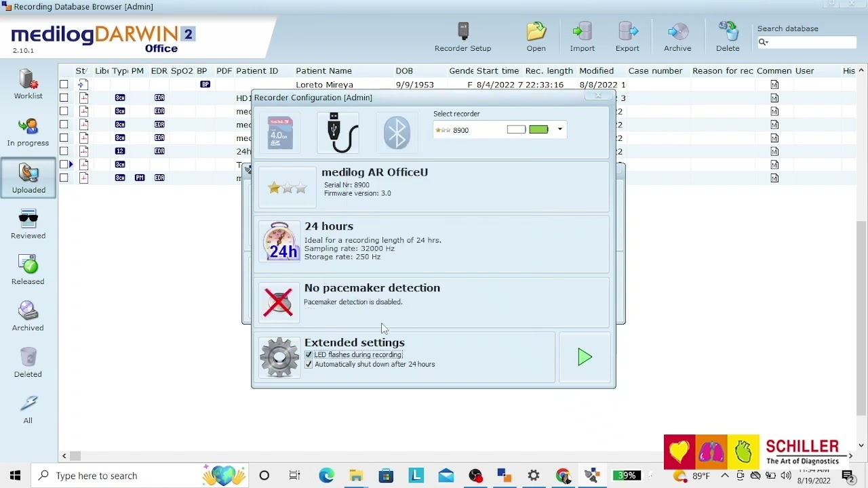
Task: Click the Delete toolbar icon
Action: 728,37
